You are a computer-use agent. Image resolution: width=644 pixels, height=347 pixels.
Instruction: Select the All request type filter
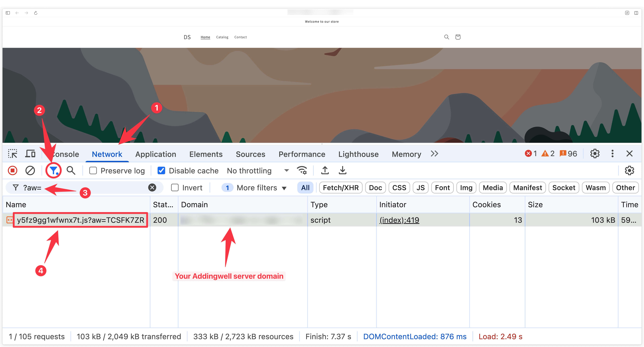(305, 188)
